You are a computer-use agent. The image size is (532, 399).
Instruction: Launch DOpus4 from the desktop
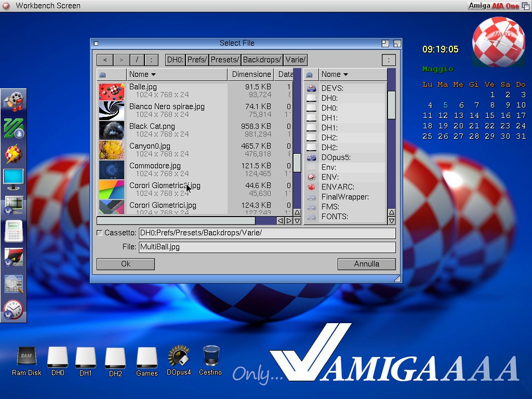pos(179,356)
